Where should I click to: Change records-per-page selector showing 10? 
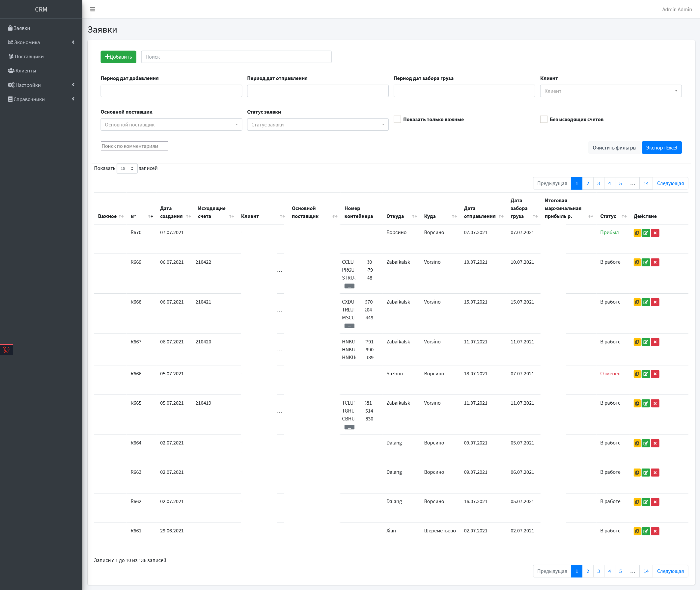(127, 169)
